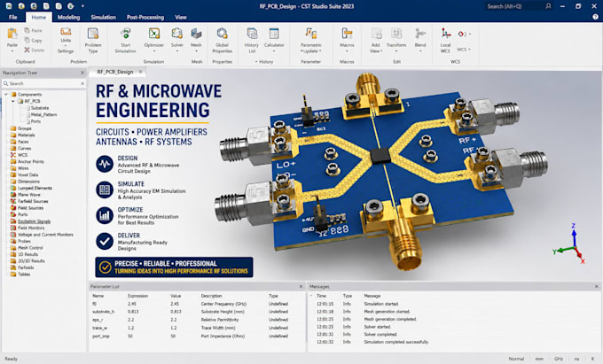Select Metal_Pattern in the navigation tree
The image size is (603, 364).
[43, 114]
